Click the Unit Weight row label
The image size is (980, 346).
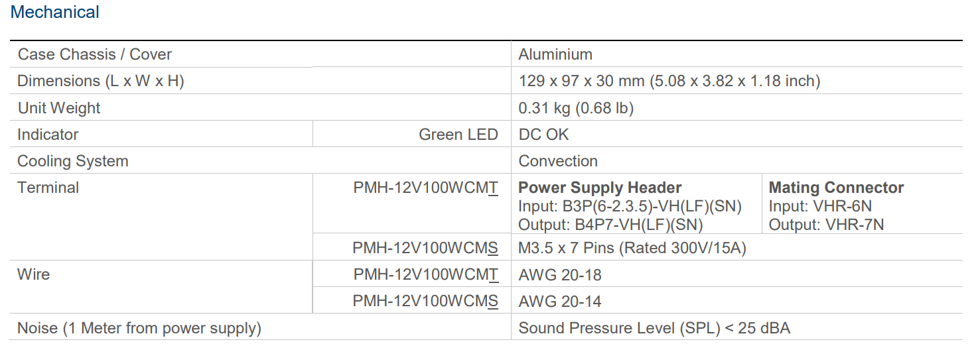(x=59, y=108)
